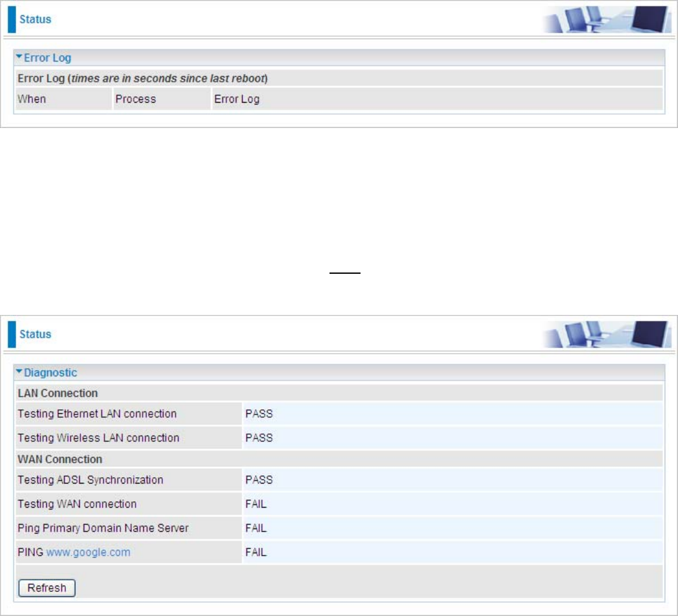Click FAIL result for Primary DNS ping
Viewport: 678px width, 616px height.
pos(256,528)
